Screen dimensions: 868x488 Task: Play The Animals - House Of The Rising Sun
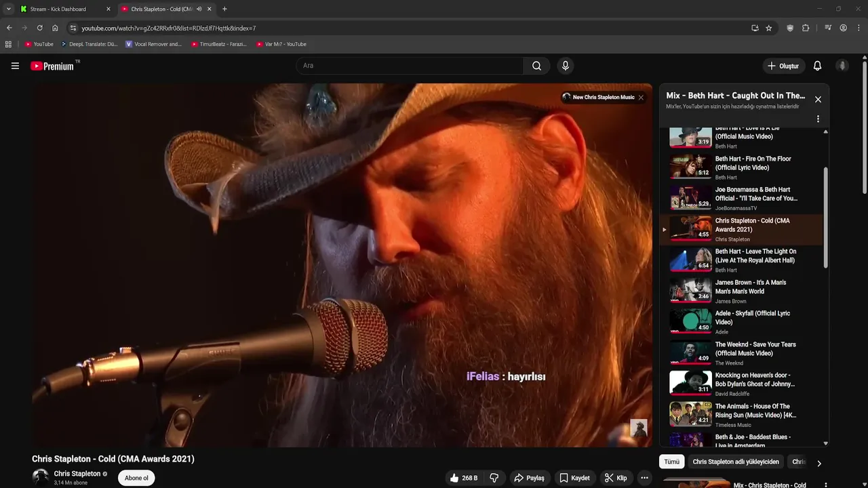click(743, 415)
